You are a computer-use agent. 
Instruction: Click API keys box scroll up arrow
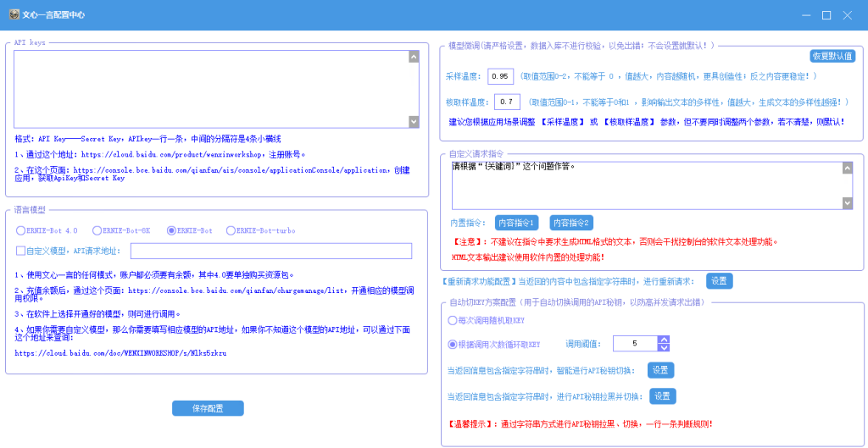point(414,57)
